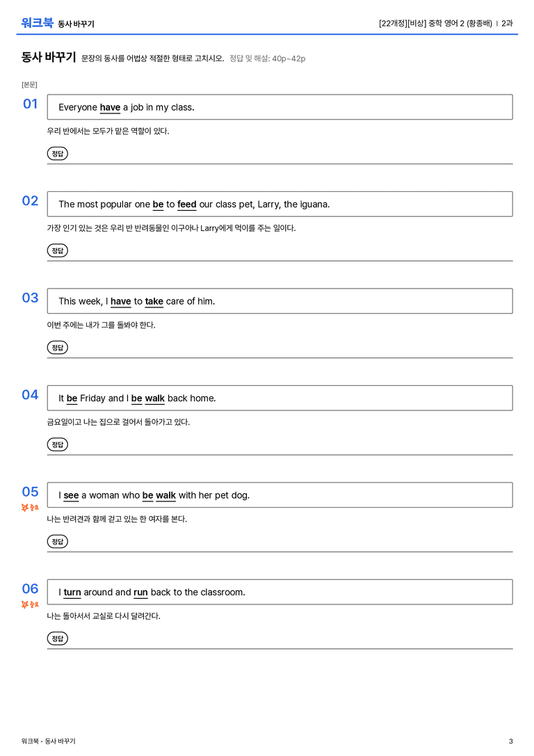
Task: Click the 워크북 header title
Action: (x=37, y=23)
